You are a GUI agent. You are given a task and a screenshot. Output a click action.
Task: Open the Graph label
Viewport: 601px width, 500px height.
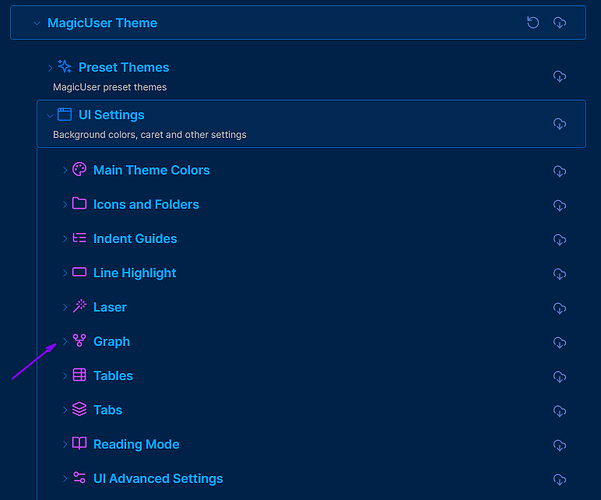point(112,342)
